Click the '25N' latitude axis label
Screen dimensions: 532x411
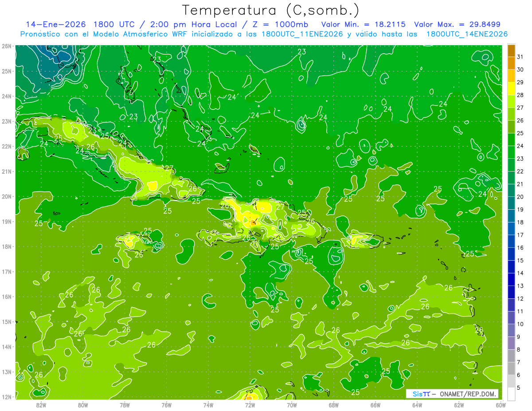(6, 71)
